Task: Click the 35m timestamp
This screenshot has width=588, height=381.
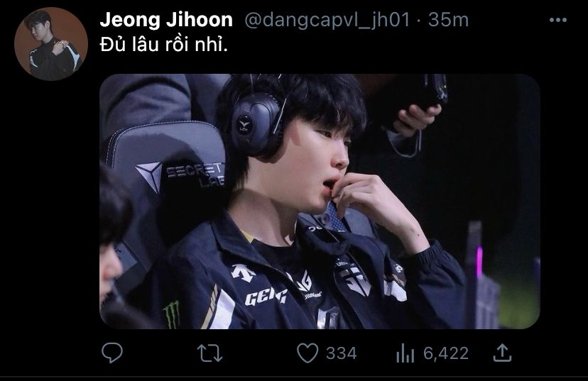Action: click(x=449, y=19)
